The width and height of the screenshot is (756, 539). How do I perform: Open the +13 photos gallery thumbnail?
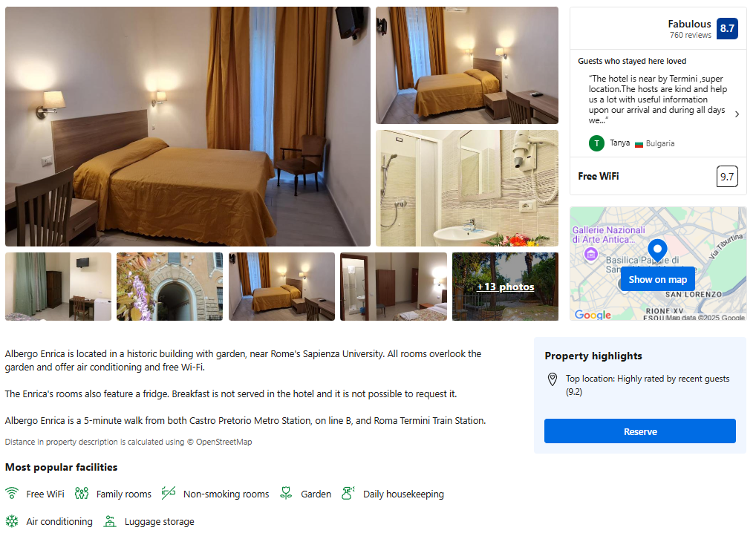pyautogui.click(x=505, y=287)
